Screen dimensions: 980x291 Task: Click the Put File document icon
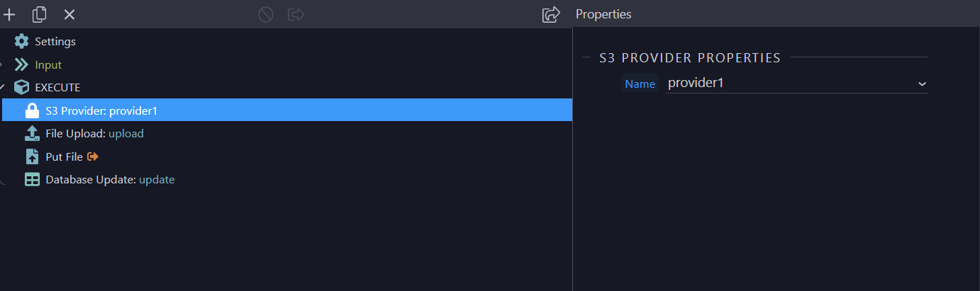[x=32, y=156]
